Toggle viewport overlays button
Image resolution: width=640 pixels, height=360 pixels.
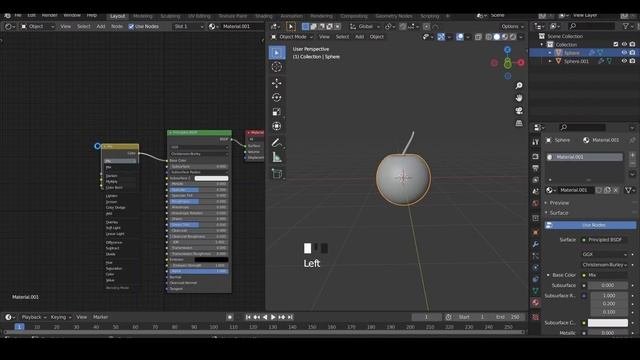pos(460,37)
